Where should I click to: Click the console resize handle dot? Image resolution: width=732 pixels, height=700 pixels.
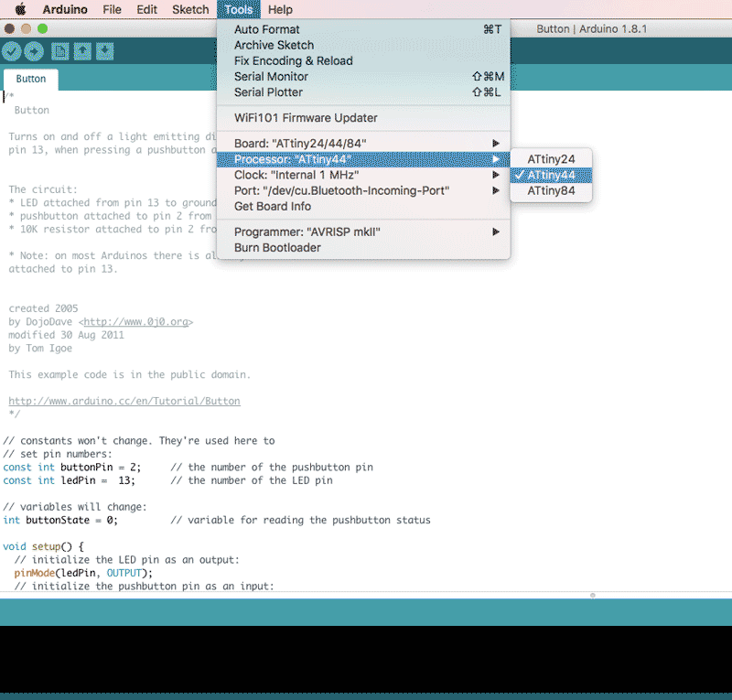[592, 596]
